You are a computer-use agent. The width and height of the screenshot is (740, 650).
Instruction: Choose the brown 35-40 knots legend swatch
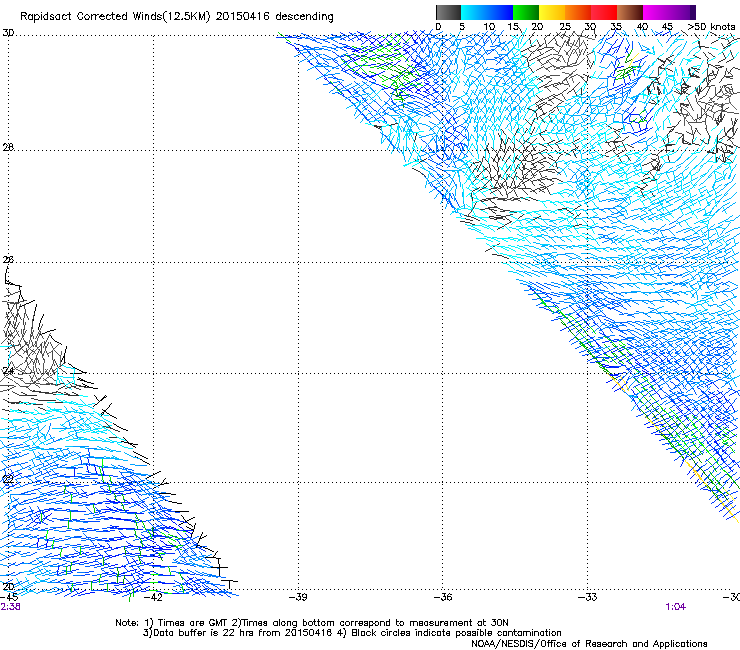[x=630, y=12]
